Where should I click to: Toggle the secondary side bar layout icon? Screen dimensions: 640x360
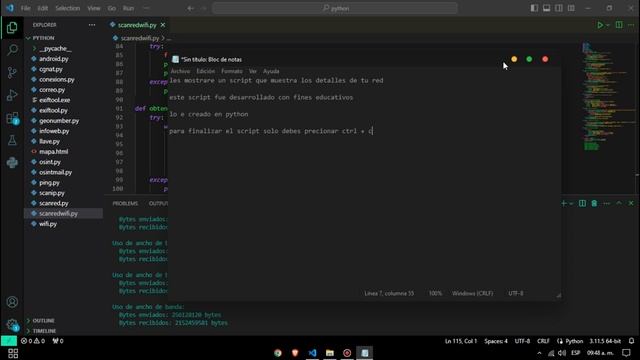point(559,8)
